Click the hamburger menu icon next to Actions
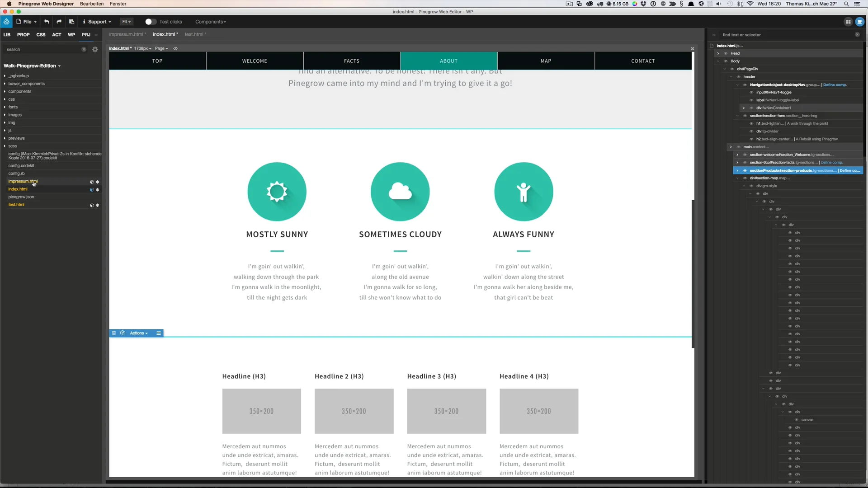Screen dimensions: 868x488 point(159,333)
